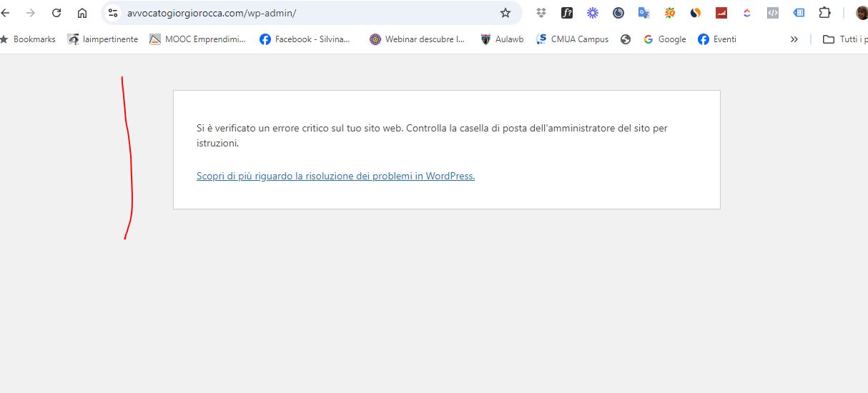This screenshot has width=868, height=393.
Task: Open the Tutti i preferiti folder
Action: click(845, 39)
